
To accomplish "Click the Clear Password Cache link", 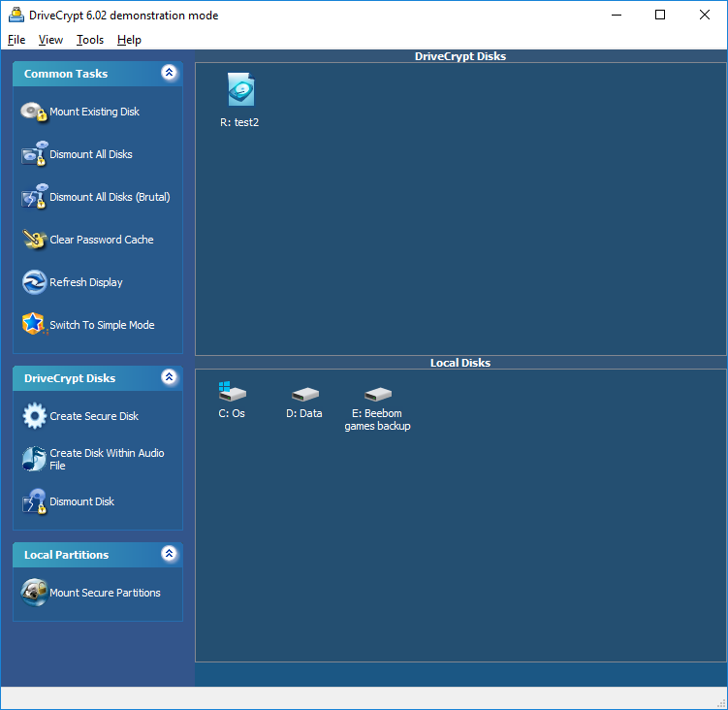I will point(101,240).
